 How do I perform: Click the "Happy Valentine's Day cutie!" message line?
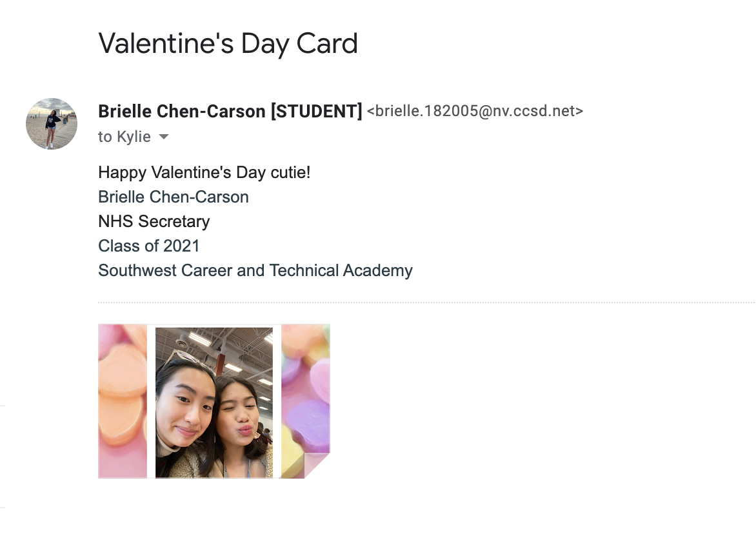click(x=204, y=172)
